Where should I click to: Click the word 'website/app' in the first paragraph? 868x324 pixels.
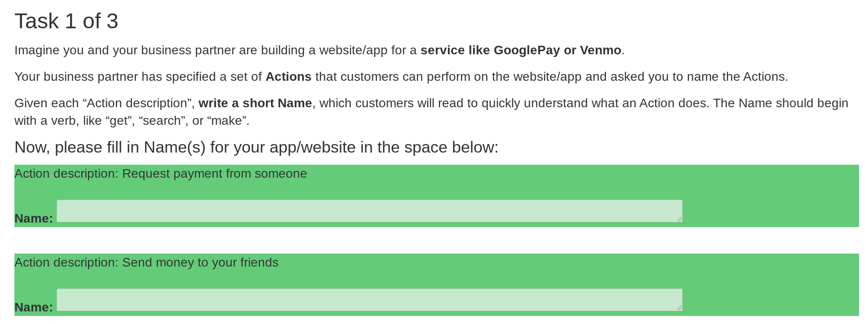coord(354,50)
